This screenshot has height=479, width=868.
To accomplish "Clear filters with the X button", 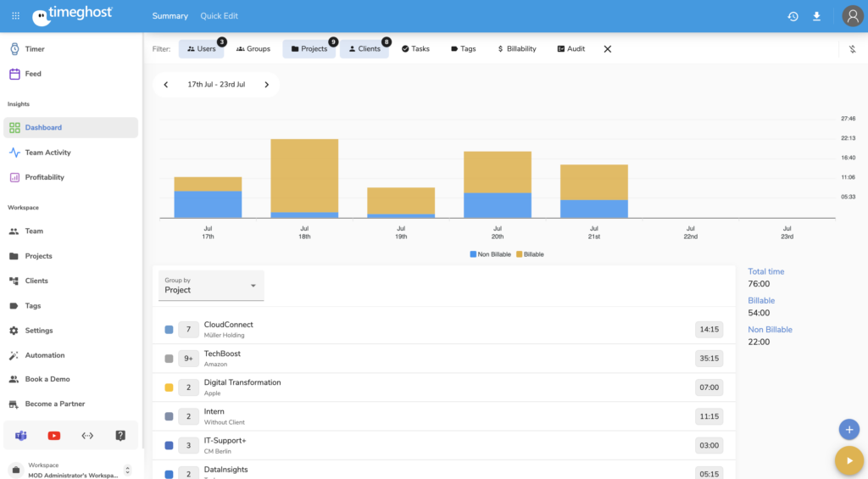I will tap(607, 49).
